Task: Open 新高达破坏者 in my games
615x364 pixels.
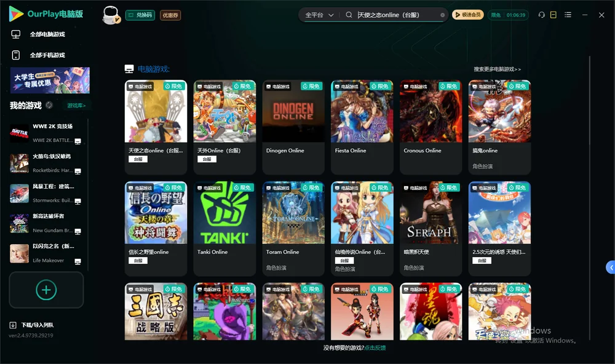Action: (x=46, y=223)
